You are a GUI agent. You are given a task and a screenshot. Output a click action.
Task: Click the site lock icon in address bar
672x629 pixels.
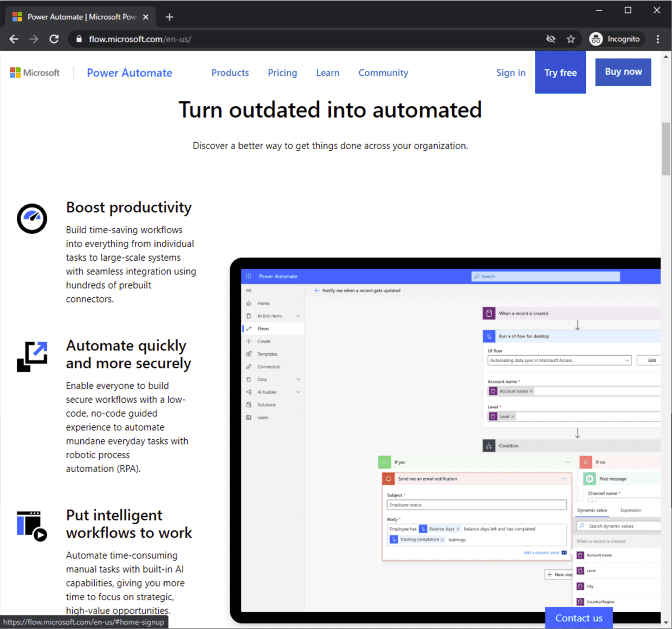point(79,39)
